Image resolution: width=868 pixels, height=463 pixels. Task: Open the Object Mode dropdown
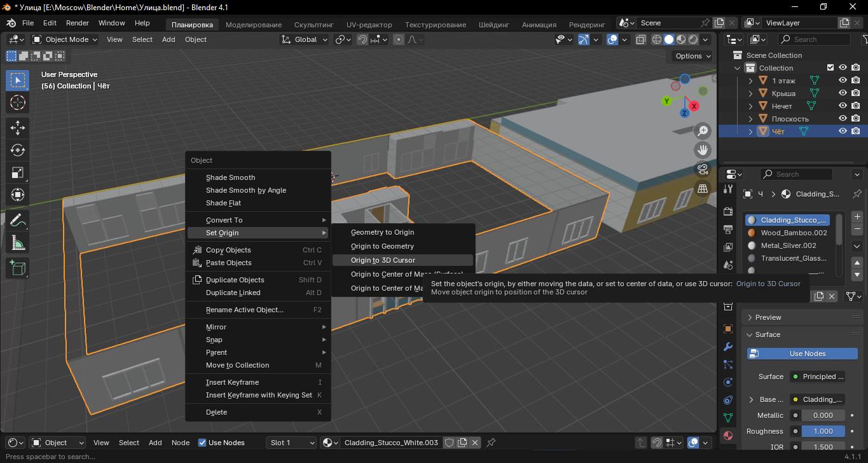65,39
